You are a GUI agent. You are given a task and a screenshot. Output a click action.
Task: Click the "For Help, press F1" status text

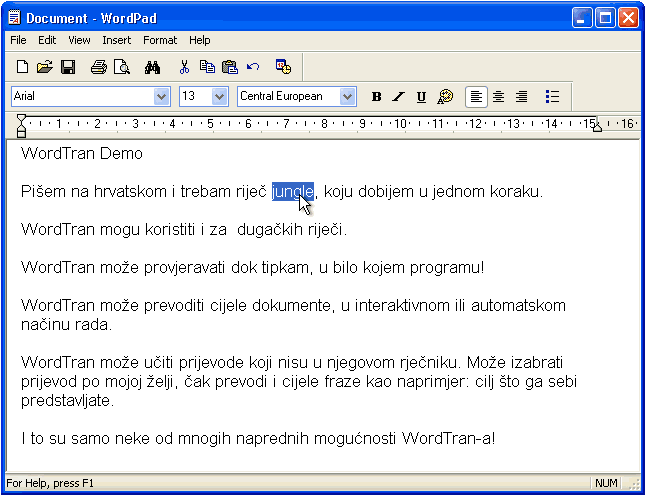(50, 483)
